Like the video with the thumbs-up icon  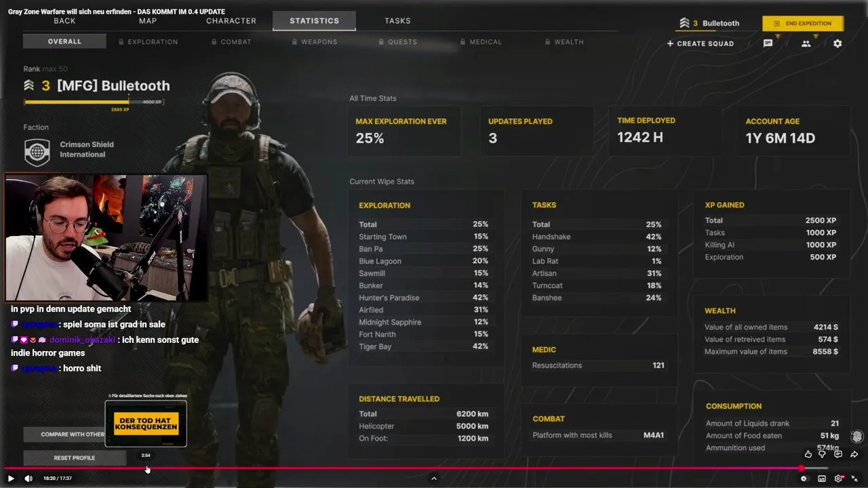(x=808, y=454)
